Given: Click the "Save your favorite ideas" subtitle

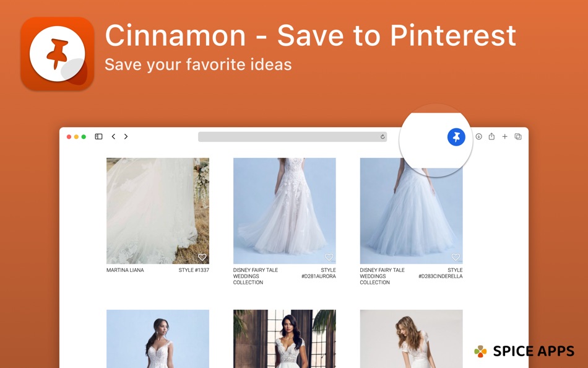Looking at the screenshot, I should coord(198,64).
